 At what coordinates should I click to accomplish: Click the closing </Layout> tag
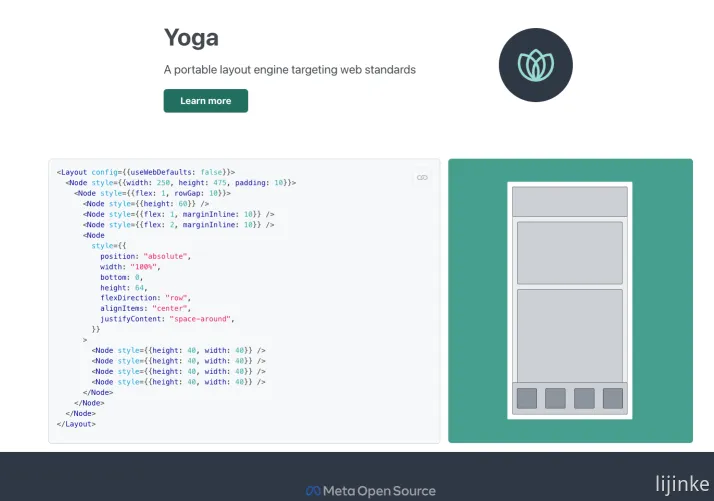tap(76, 424)
